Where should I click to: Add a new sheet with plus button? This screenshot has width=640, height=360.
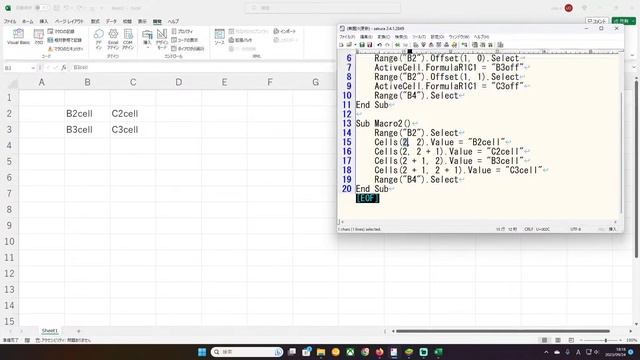pyautogui.click(x=79, y=331)
